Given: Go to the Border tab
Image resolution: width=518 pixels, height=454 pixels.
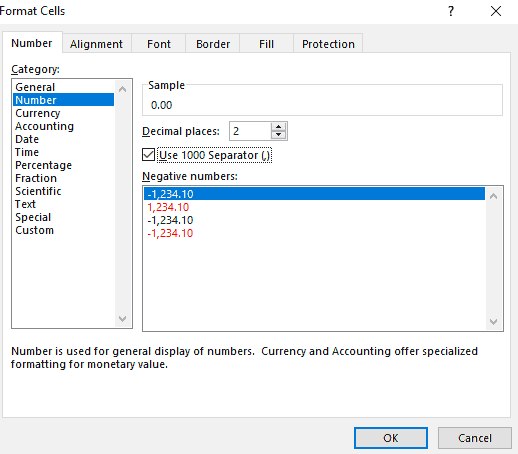Looking at the screenshot, I should [213, 44].
